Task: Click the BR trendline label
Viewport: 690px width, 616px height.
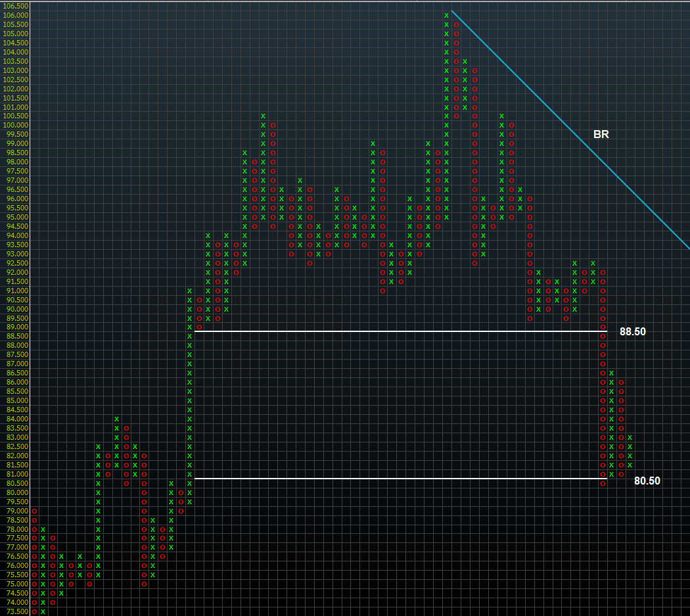Action: [x=601, y=134]
